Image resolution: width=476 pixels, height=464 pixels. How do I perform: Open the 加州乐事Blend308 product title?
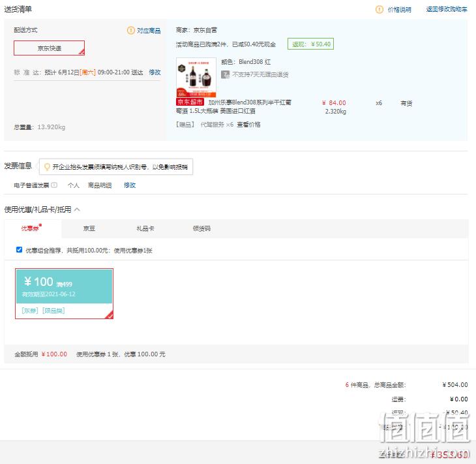point(233,106)
